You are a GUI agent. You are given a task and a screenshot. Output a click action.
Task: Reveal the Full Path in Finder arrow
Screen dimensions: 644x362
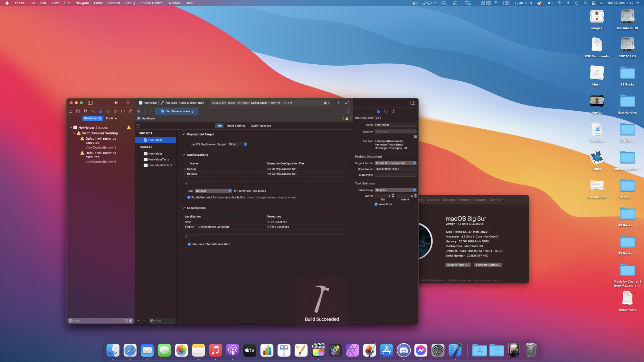click(406, 148)
